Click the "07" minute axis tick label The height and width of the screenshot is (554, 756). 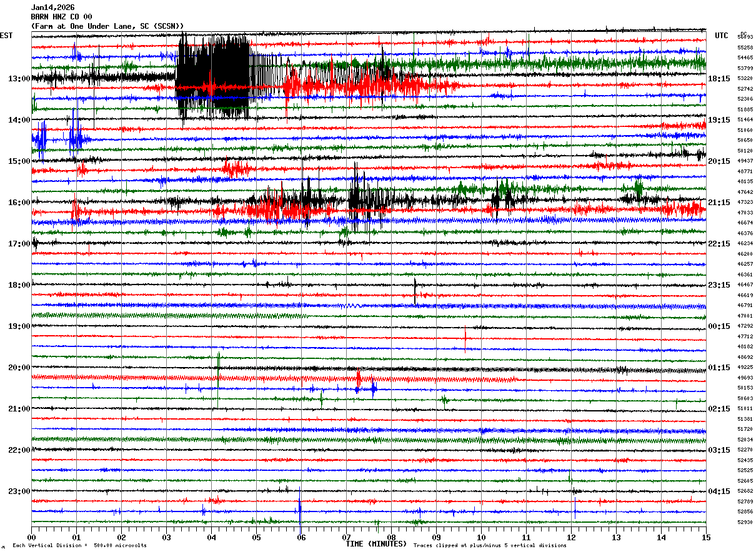(x=346, y=537)
